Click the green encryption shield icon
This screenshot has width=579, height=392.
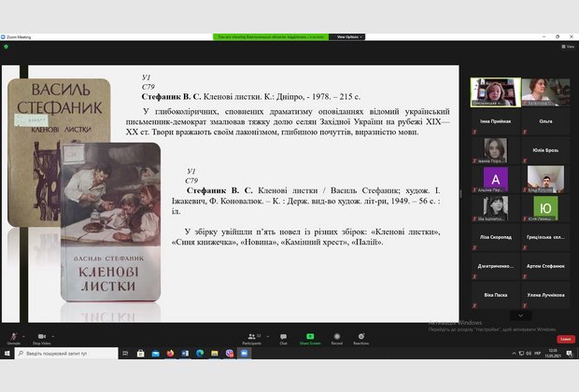click(x=6, y=46)
